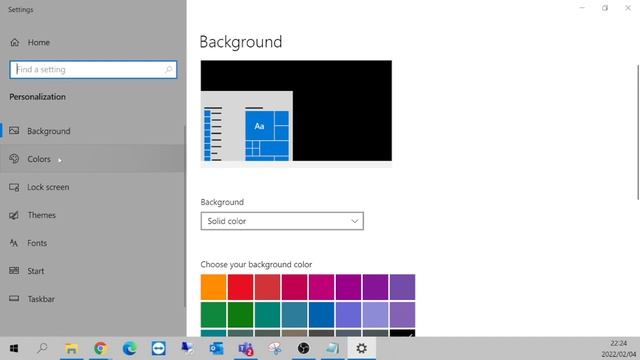This screenshot has width=640, height=360.
Task: Open File Explorer from the taskbar
Action: pyautogui.click(x=71, y=349)
